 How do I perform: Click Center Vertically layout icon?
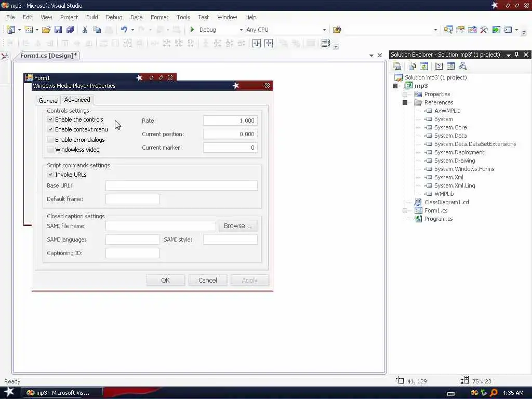[x=269, y=43]
